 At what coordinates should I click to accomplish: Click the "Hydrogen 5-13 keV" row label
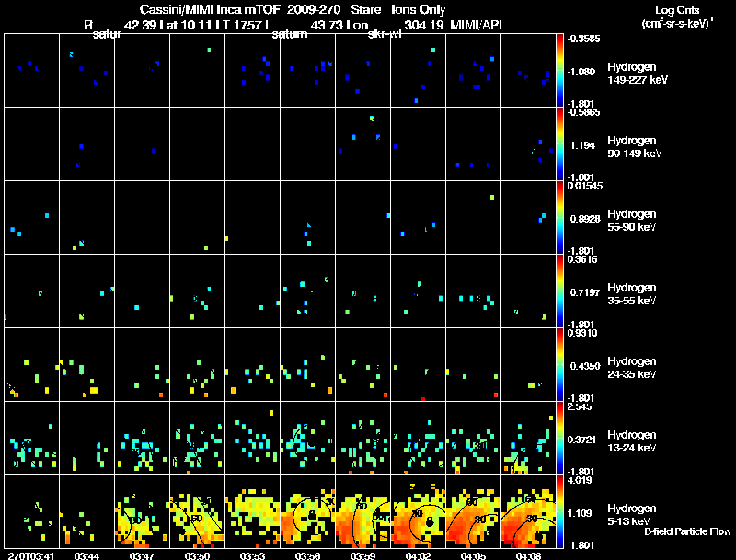(x=632, y=515)
